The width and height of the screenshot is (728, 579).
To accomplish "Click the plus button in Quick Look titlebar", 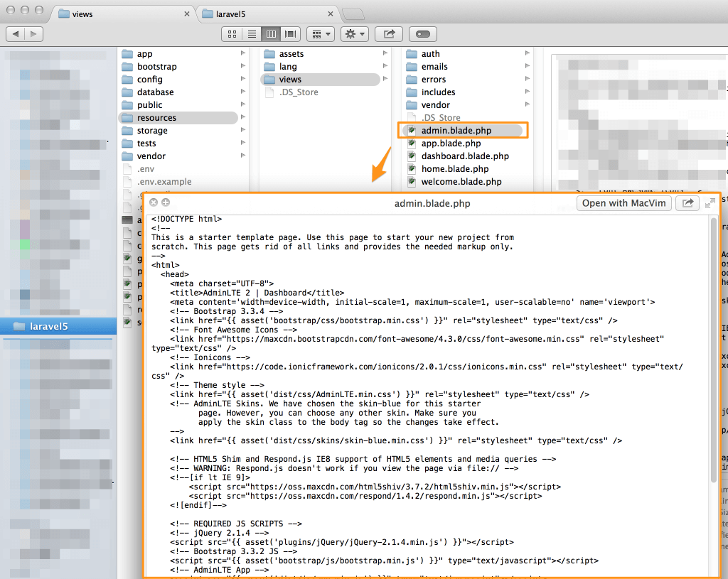I will (x=165, y=202).
